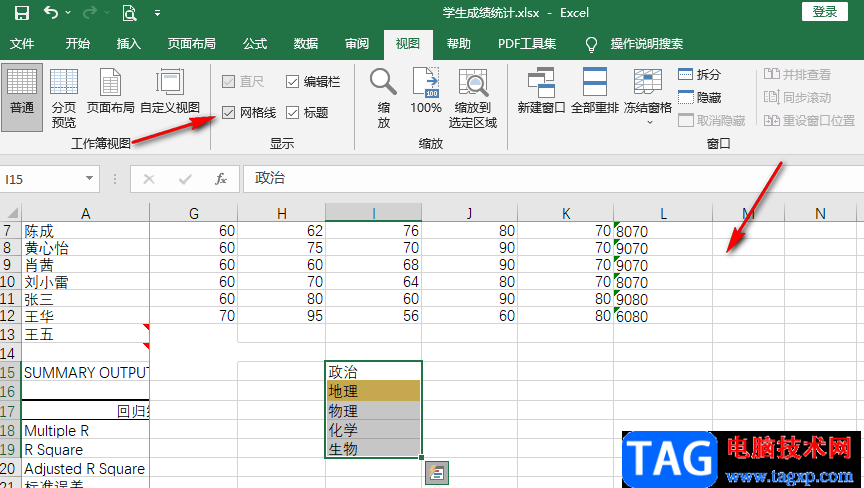Open a 新建窗口 new window

[541, 91]
